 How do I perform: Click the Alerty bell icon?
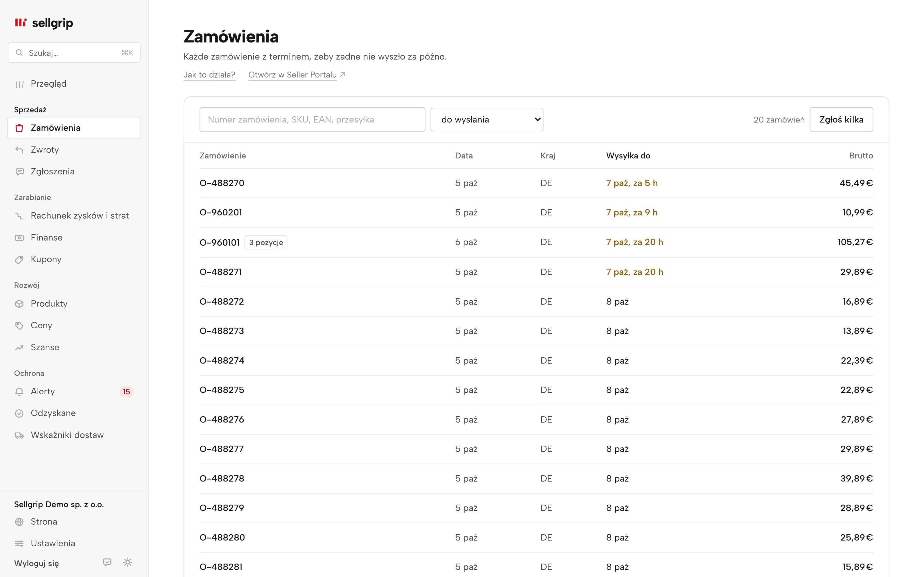19,392
